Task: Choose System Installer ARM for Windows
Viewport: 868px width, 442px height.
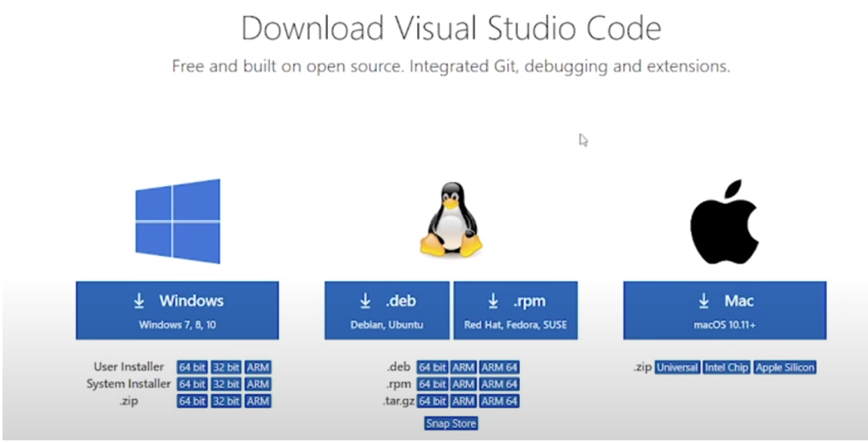Action: coord(258,384)
